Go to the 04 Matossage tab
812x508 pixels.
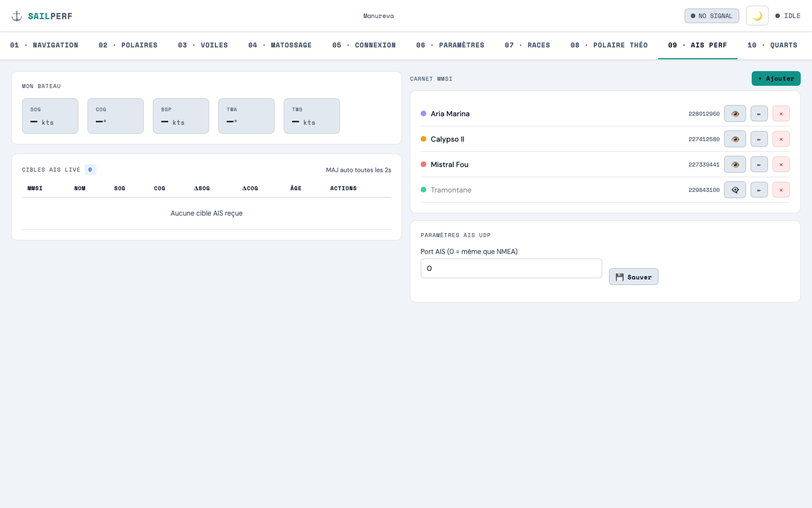coord(280,45)
